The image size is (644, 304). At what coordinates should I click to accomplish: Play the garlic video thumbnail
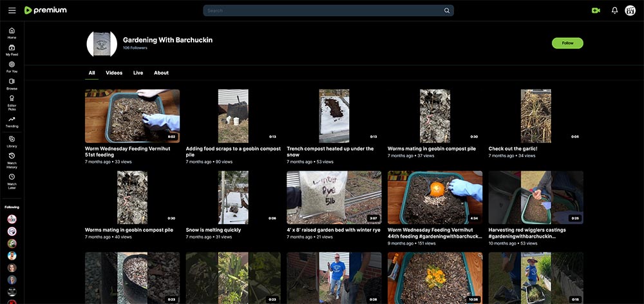click(536, 116)
